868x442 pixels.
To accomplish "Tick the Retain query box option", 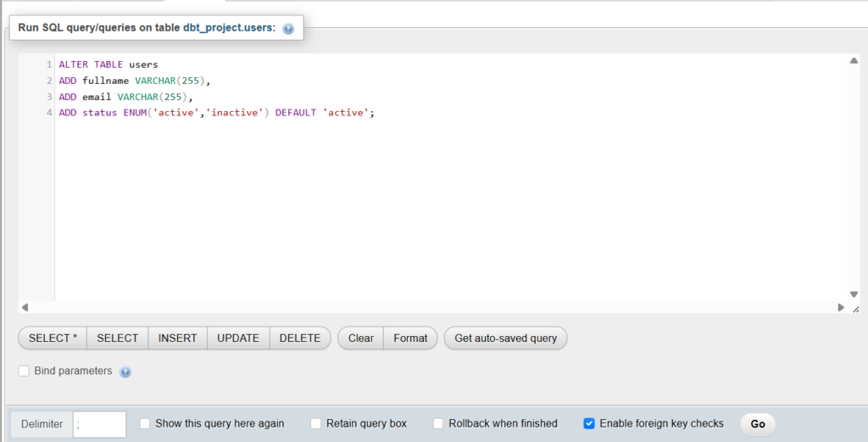I will click(x=316, y=423).
